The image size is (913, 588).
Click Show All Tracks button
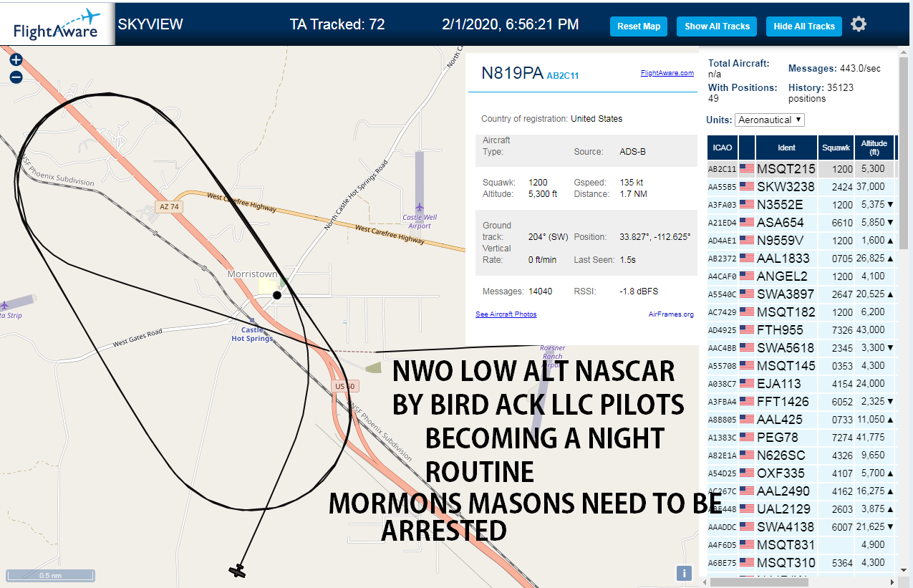(x=717, y=26)
